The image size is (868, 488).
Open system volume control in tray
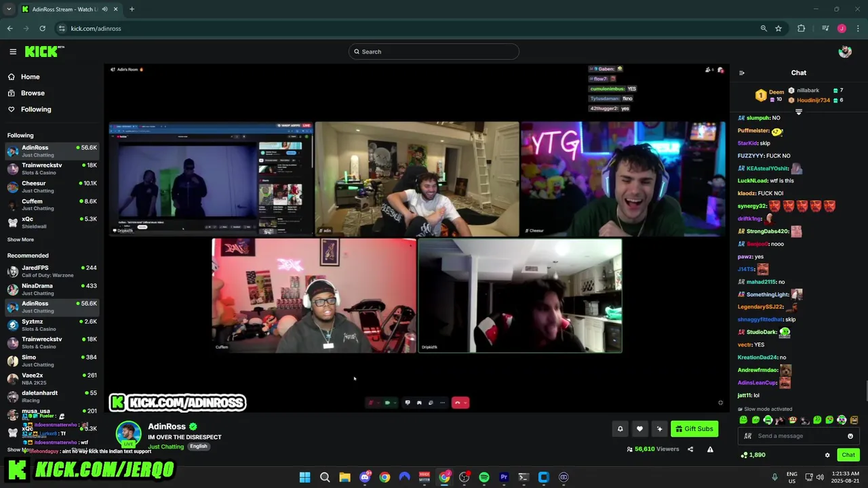click(820, 477)
